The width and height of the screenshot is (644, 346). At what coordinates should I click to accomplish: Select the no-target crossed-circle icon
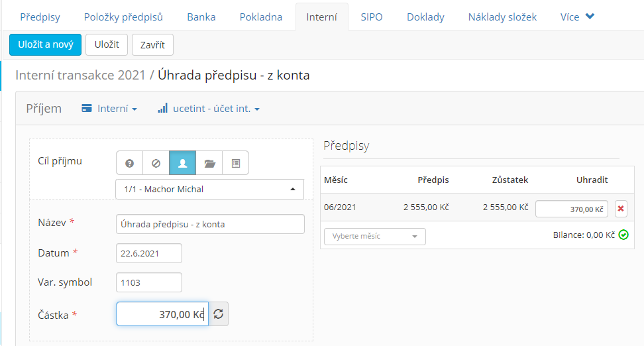(156, 163)
